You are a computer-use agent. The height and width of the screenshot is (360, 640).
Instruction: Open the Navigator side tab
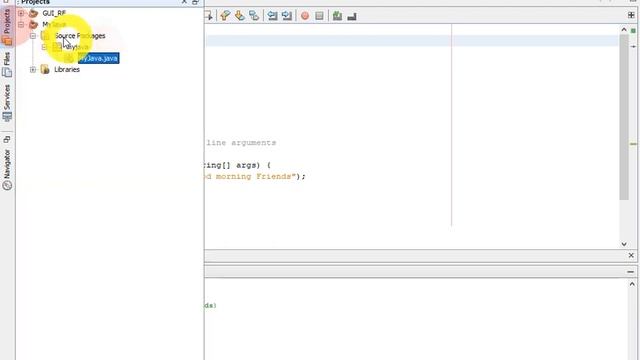point(7,169)
